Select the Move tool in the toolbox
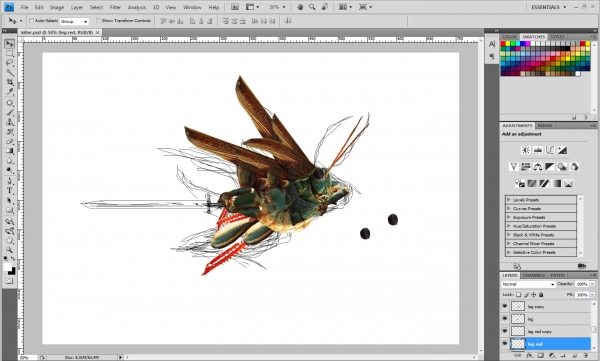600x361 pixels. 10,44
